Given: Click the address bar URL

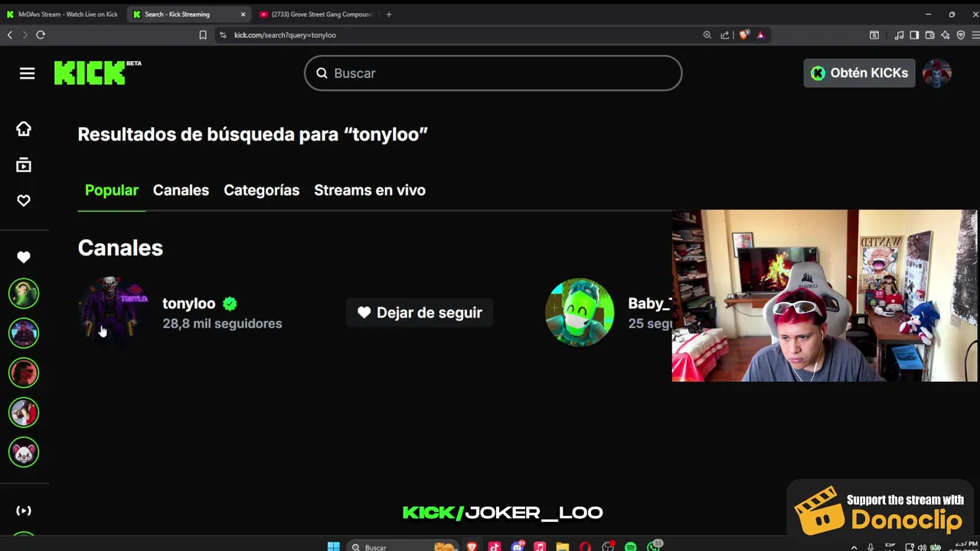Looking at the screenshot, I should [285, 34].
